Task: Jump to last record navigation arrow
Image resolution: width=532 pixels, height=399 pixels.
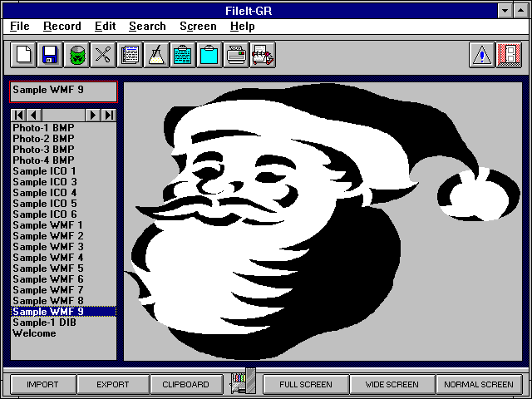Action: [x=109, y=115]
